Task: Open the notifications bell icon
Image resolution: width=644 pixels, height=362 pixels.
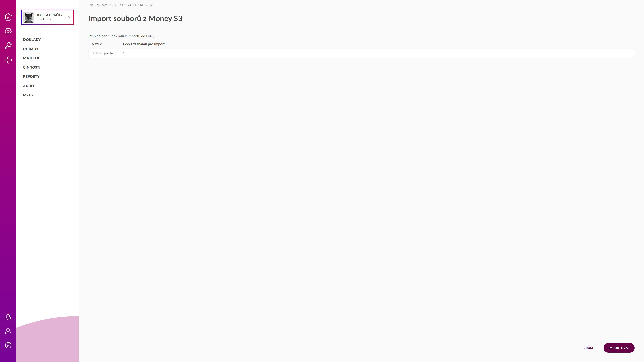Action: point(8,317)
